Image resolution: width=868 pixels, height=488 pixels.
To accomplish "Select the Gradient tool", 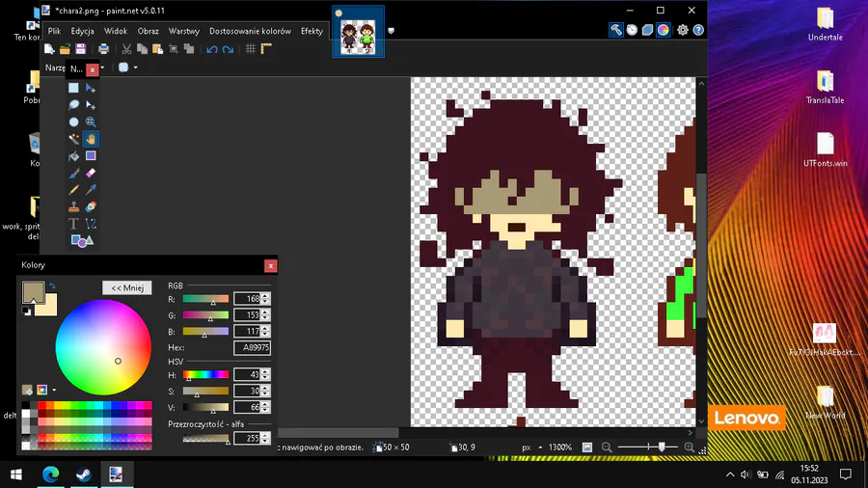I will coord(91,156).
